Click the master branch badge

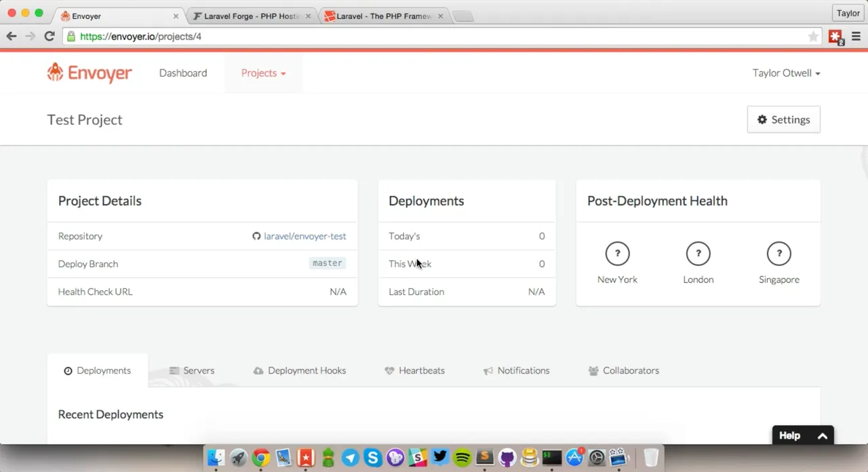coord(328,263)
